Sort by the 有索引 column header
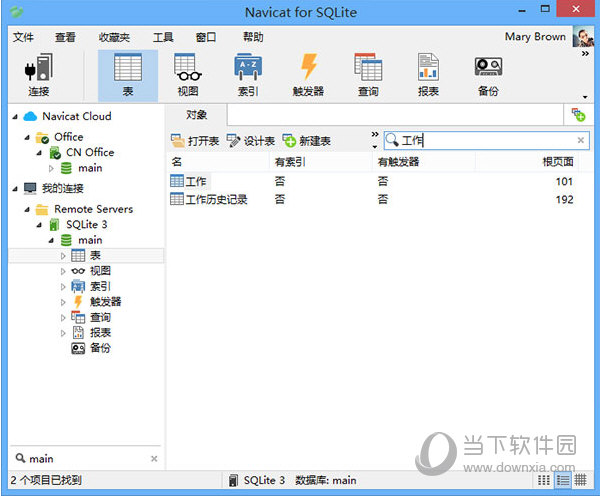The image size is (600, 497). [321, 162]
